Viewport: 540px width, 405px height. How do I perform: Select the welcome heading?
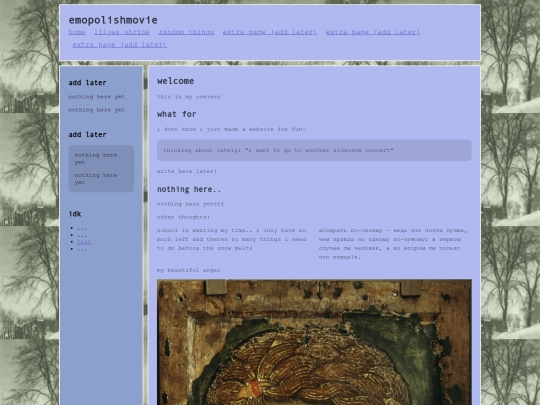click(176, 81)
